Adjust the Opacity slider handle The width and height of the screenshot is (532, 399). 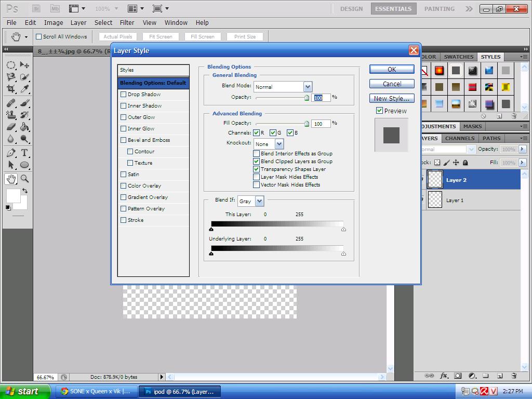(307, 98)
